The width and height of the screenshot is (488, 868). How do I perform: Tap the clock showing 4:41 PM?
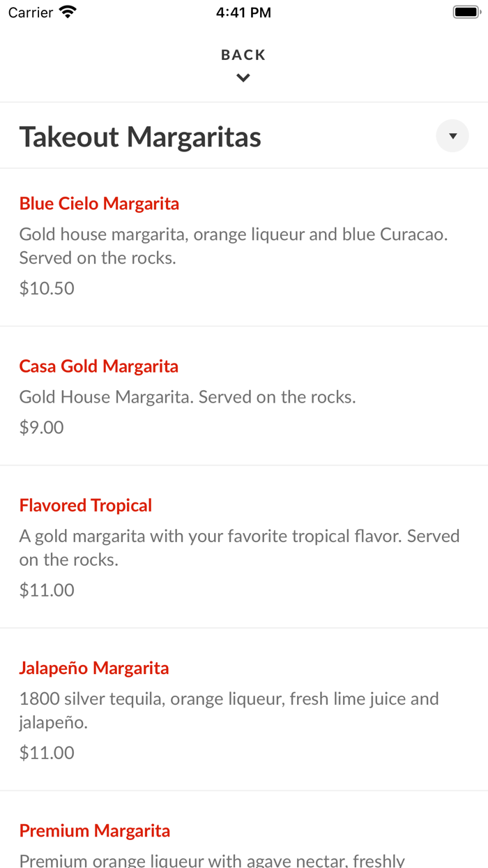point(243,12)
